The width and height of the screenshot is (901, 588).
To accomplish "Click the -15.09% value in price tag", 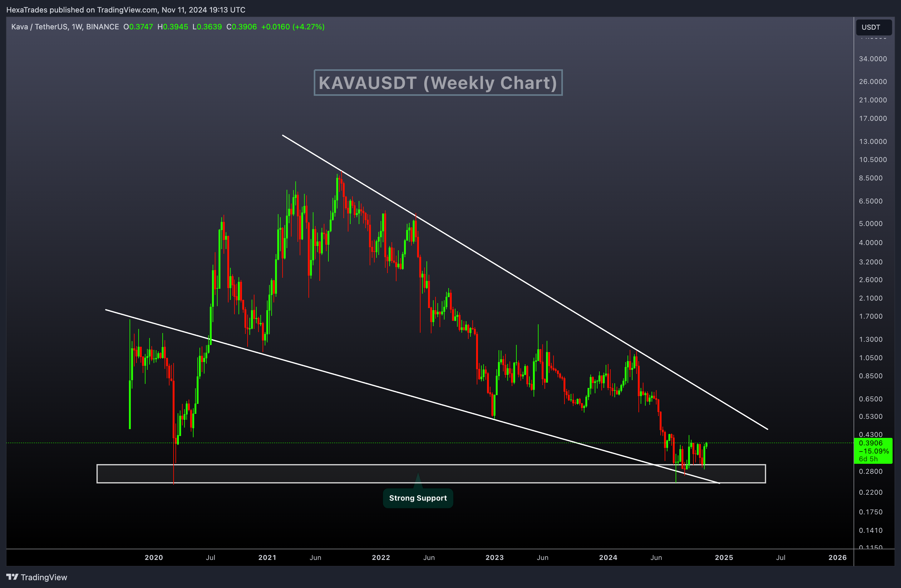I will [873, 451].
